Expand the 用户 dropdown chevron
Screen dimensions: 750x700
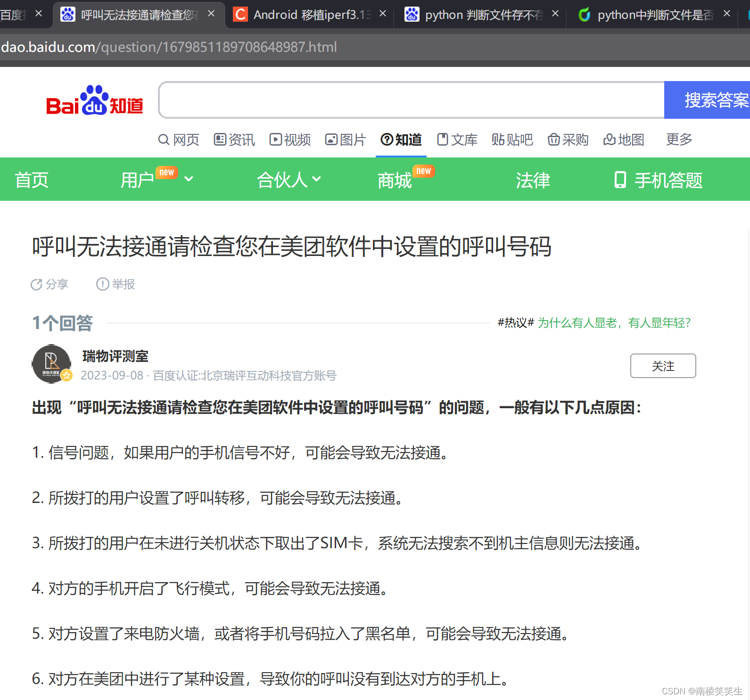(189, 179)
